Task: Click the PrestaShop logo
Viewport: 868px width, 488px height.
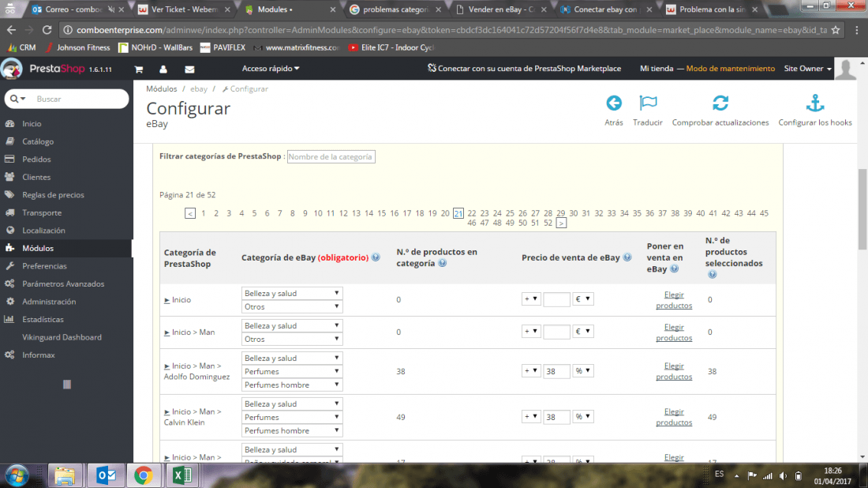Action: click(57, 69)
